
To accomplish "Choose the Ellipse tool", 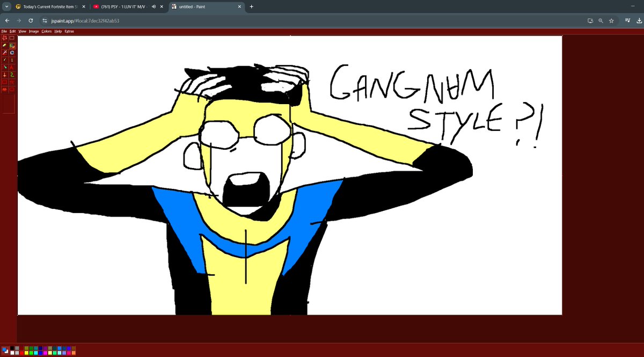I will [x=5, y=89].
